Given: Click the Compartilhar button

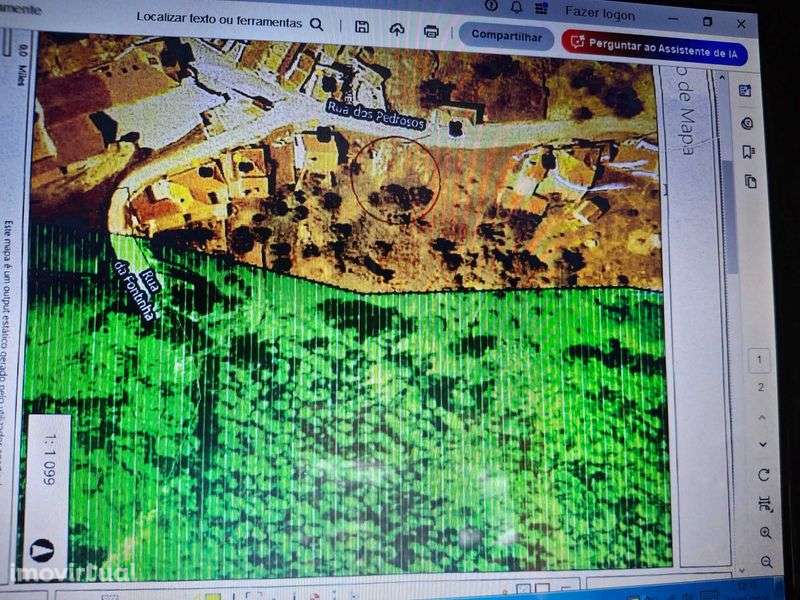Looking at the screenshot, I should coord(506,36).
